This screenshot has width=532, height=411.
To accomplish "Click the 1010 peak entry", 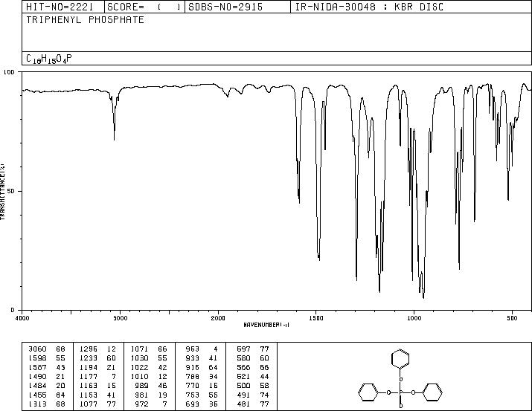I will click(149, 376).
